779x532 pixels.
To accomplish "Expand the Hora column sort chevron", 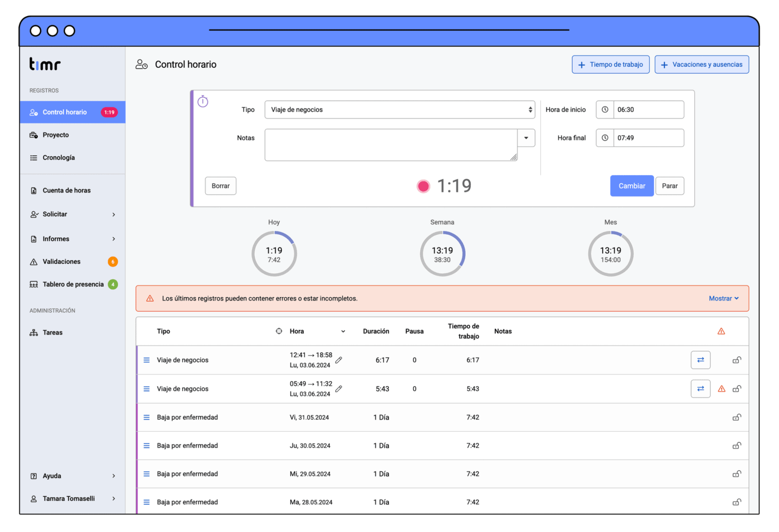I will (343, 332).
